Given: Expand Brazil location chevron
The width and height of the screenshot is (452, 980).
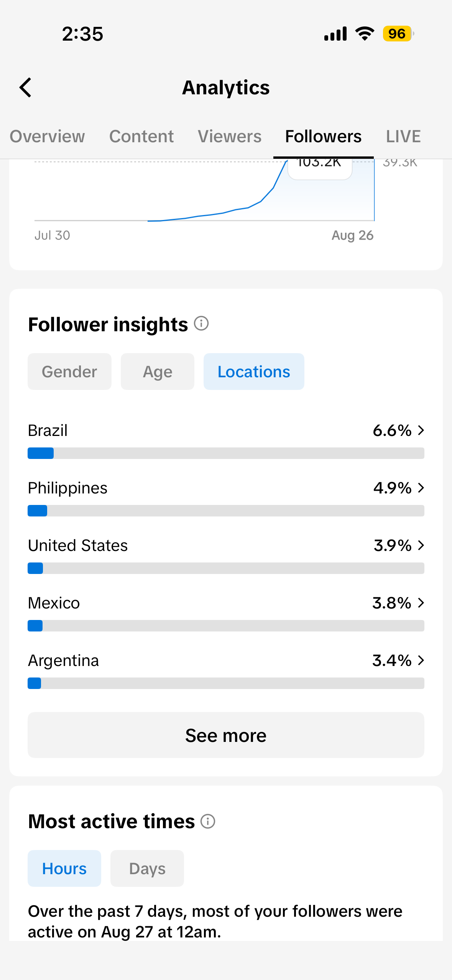Looking at the screenshot, I should 421,430.
